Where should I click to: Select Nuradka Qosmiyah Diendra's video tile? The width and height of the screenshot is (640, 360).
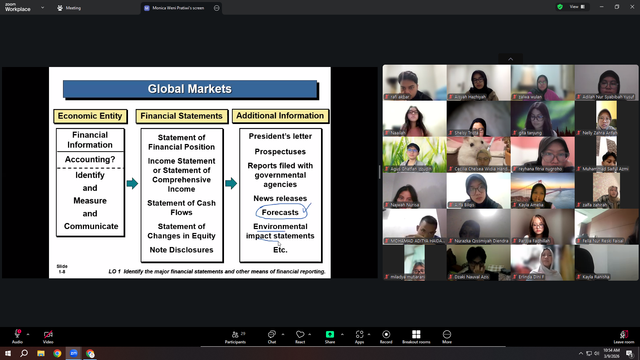(478, 227)
